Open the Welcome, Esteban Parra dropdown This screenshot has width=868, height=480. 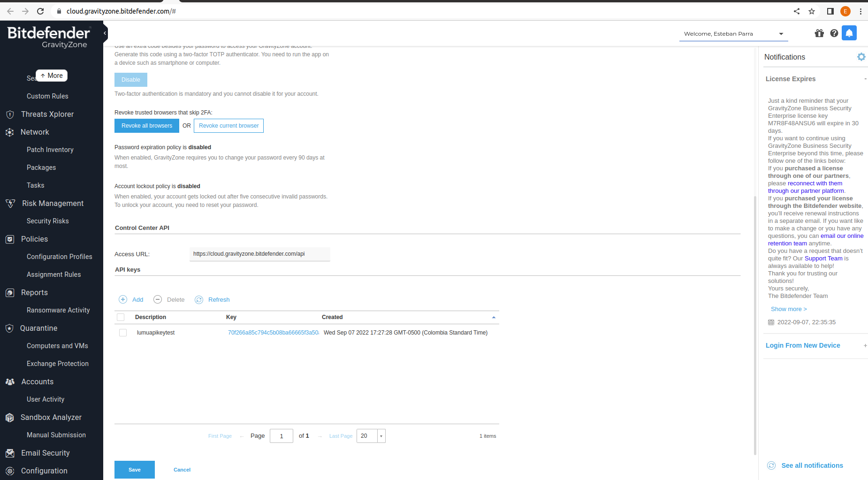click(x=733, y=34)
